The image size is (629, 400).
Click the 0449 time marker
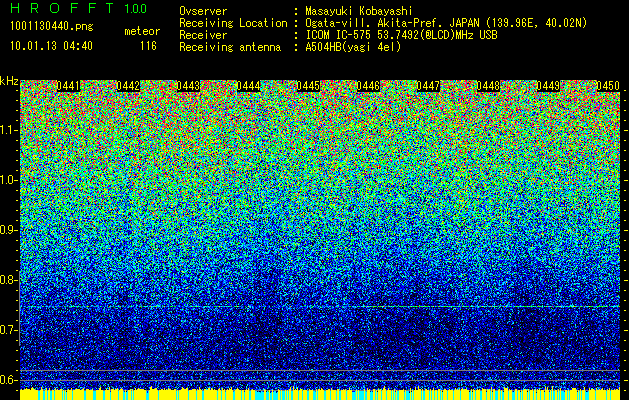548,86
